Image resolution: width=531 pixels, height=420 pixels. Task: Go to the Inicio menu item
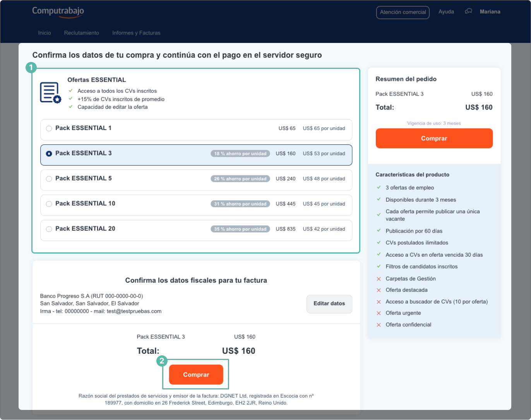pyautogui.click(x=45, y=33)
